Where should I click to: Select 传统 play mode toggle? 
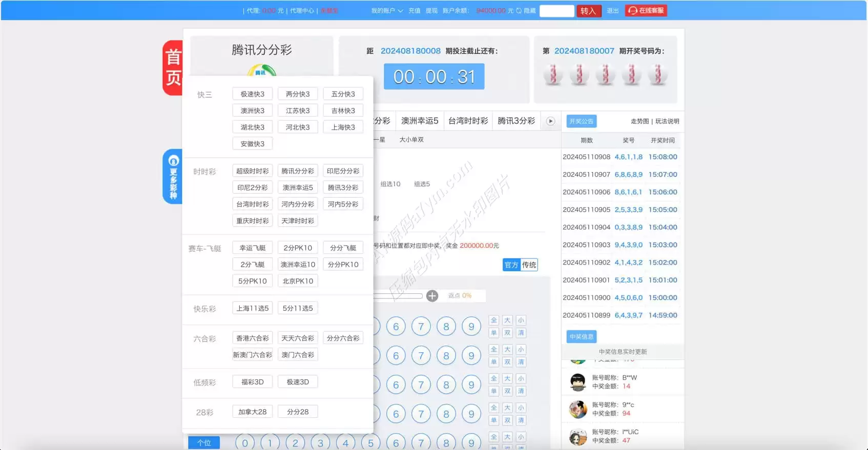pos(529,265)
